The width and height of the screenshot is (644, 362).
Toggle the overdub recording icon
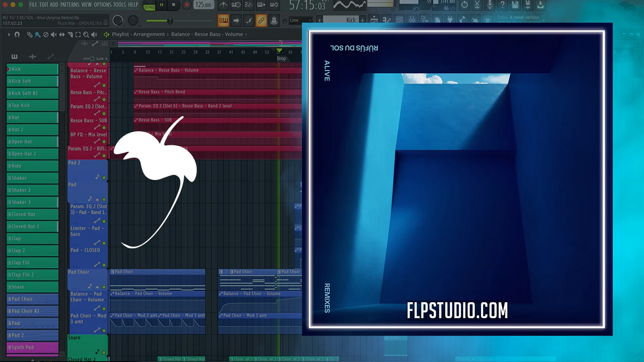[x=261, y=5]
